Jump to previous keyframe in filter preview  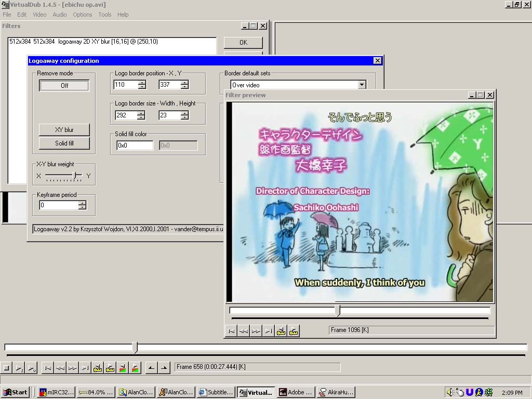pos(281,330)
